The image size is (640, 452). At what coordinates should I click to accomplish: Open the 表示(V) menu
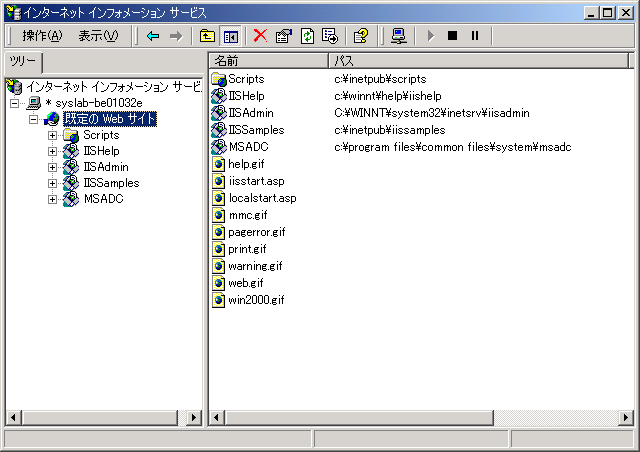tap(98, 36)
